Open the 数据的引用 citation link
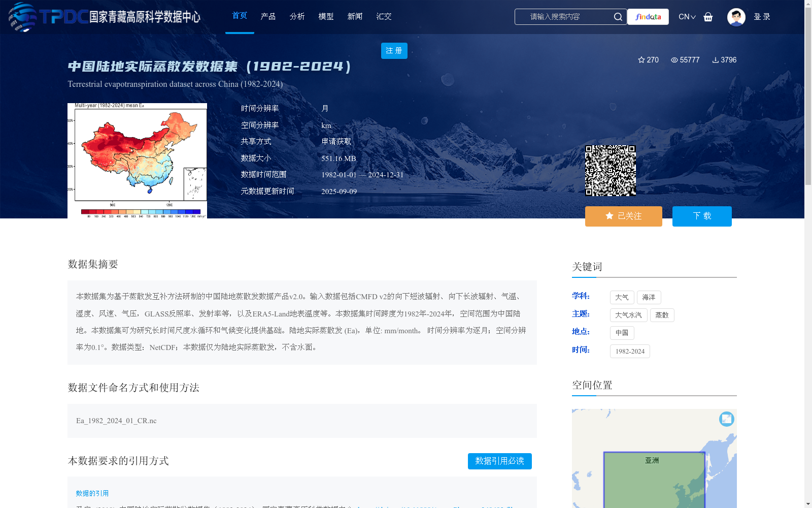 click(91, 493)
